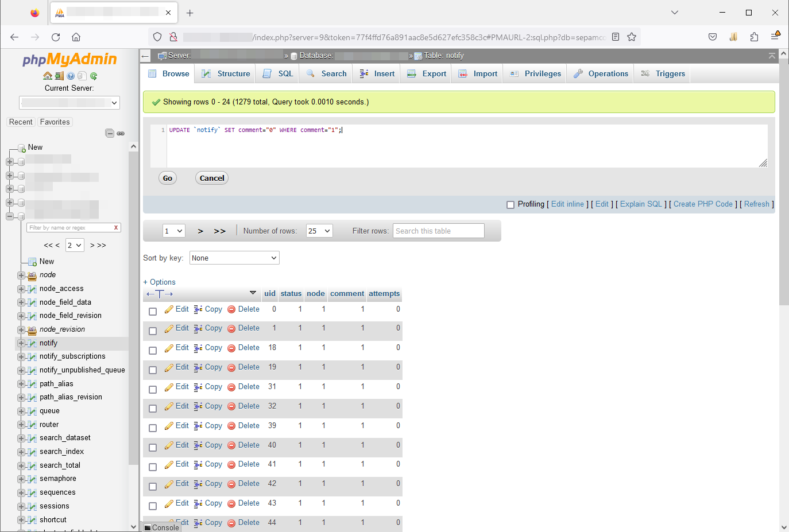Open the Number of rows dropdown

(319, 231)
